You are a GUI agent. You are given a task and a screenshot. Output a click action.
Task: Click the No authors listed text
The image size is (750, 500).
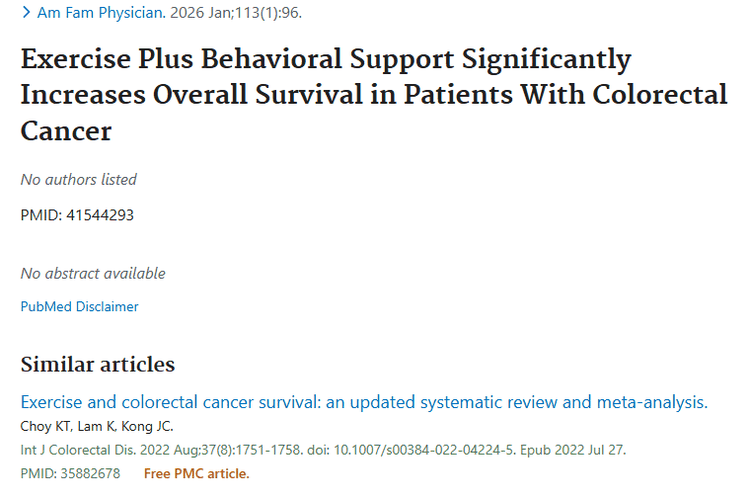pos(79,180)
